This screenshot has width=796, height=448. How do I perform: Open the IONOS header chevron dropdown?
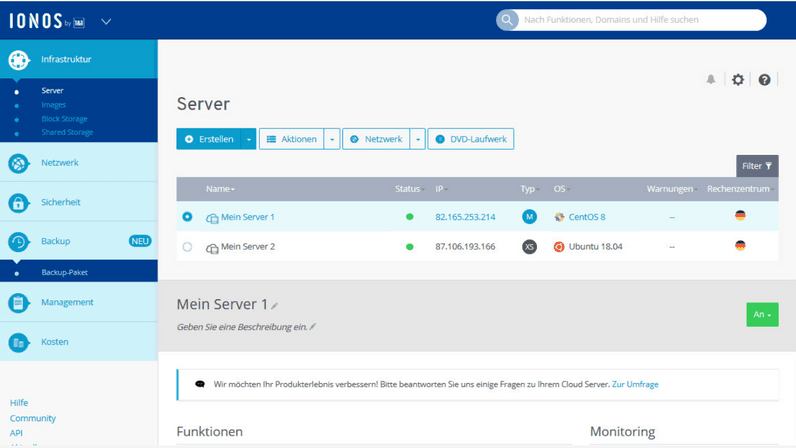[x=106, y=21]
